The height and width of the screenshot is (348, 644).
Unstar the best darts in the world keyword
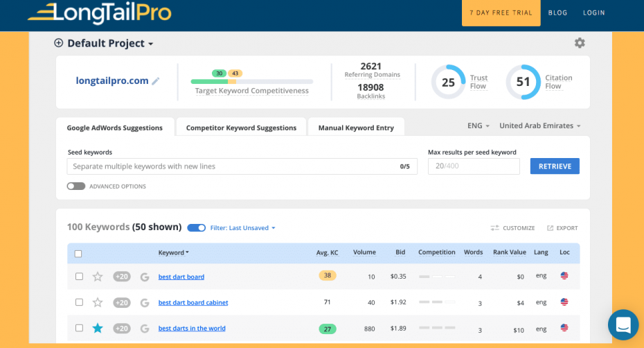click(98, 328)
